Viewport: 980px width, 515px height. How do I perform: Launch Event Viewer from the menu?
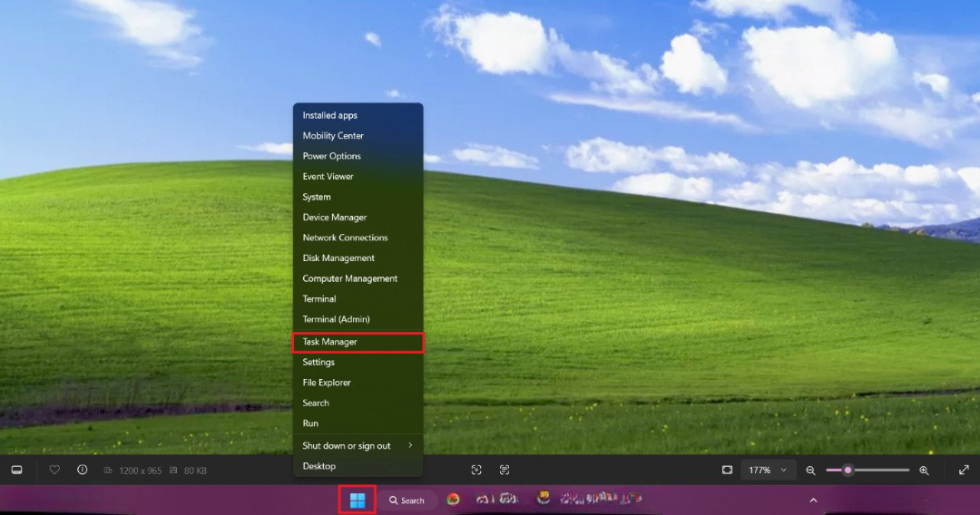[358, 177]
